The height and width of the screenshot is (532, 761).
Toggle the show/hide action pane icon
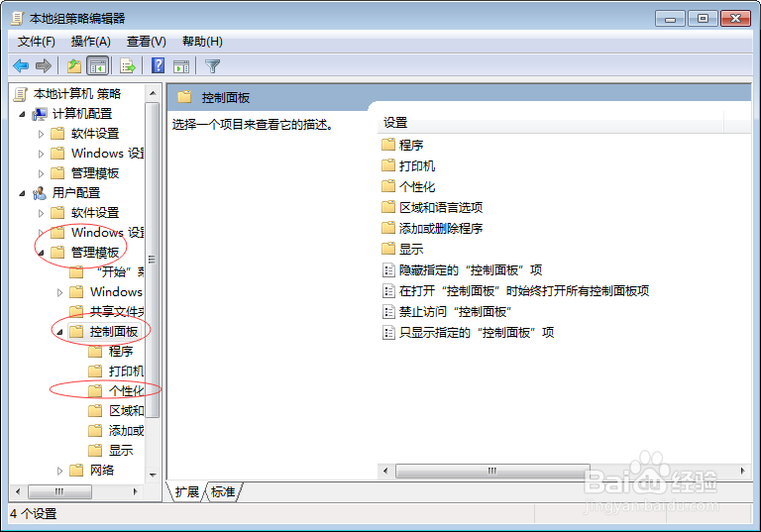click(181, 65)
